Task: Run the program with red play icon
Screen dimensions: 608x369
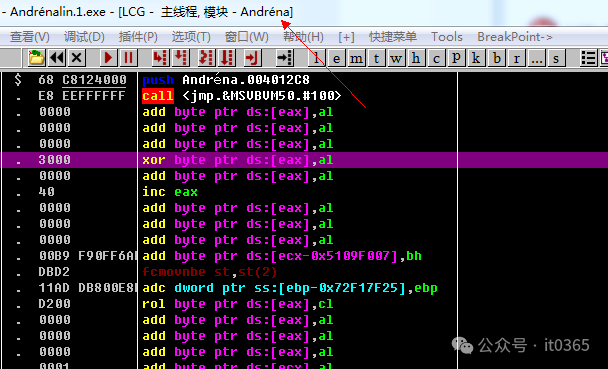Action: pyautogui.click(x=108, y=58)
